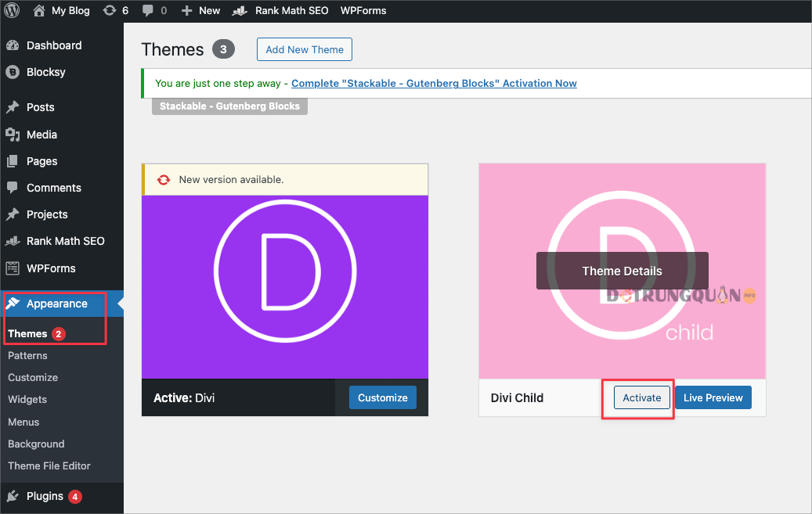Click the theme count badge showing 3
This screenshot has width=812, height=514.
click(223, 49)
